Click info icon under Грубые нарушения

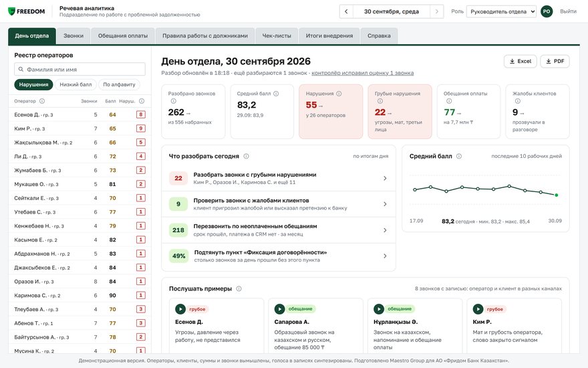click(x=380, y=101)
